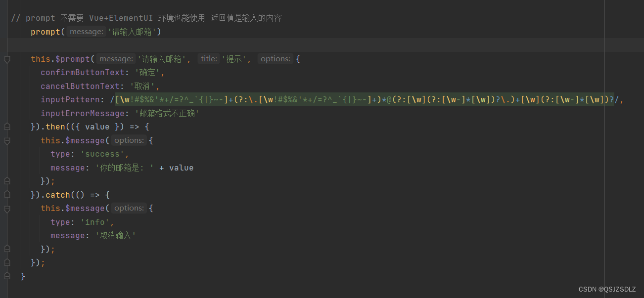644x298 pixels.
Task: Click the destructured value parameter
Action: [x=97, y=126]
